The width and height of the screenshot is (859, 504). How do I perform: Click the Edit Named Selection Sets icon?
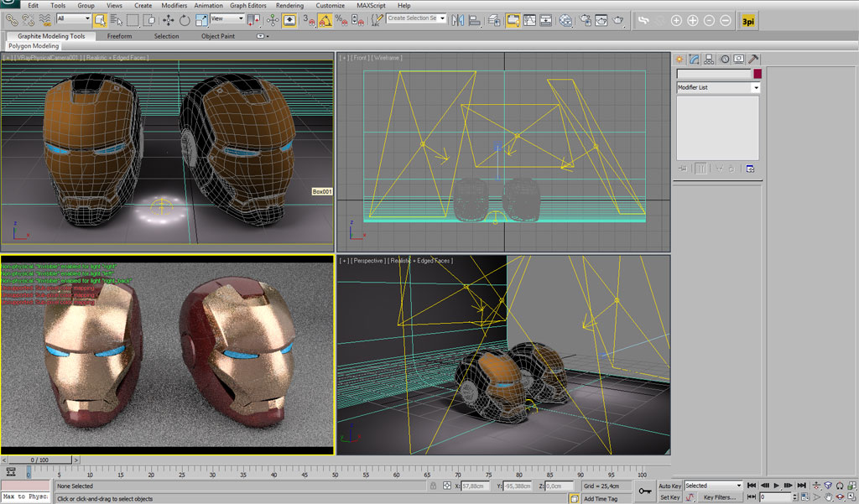377,20
